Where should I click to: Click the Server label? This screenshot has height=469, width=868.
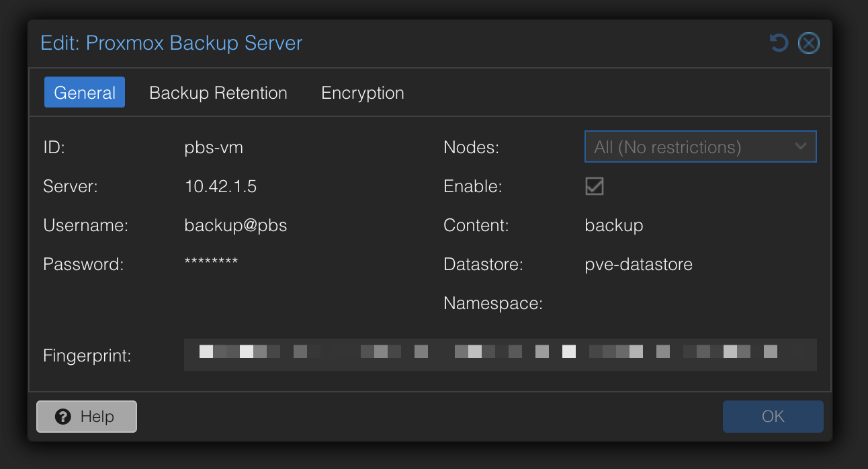(71, 186)
